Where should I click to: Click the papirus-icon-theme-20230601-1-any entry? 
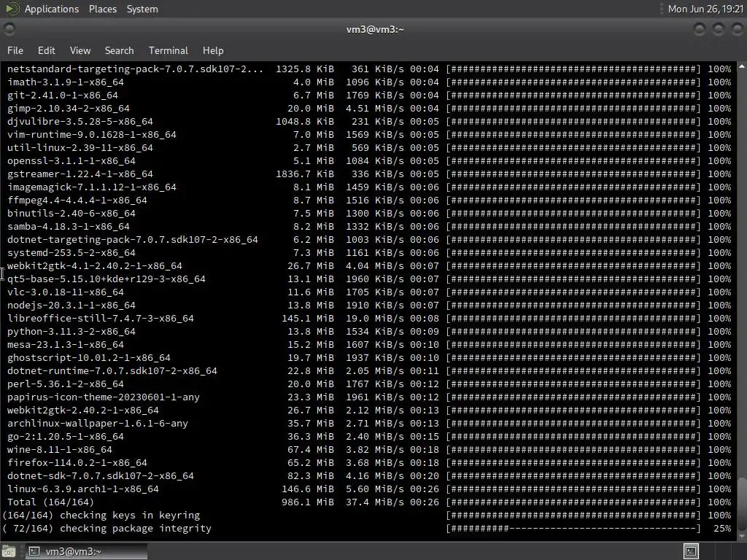pyautogui.click(x=104, y=397)
